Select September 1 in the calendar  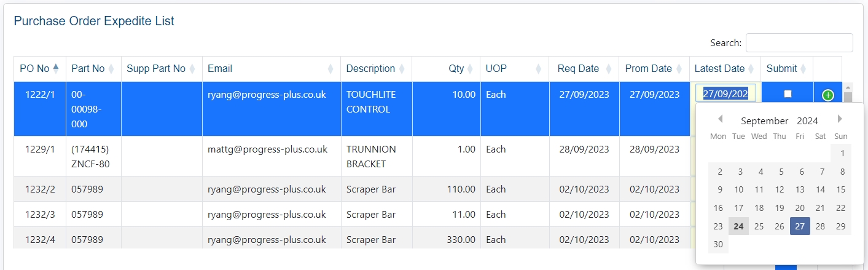[x=841, y=154]
